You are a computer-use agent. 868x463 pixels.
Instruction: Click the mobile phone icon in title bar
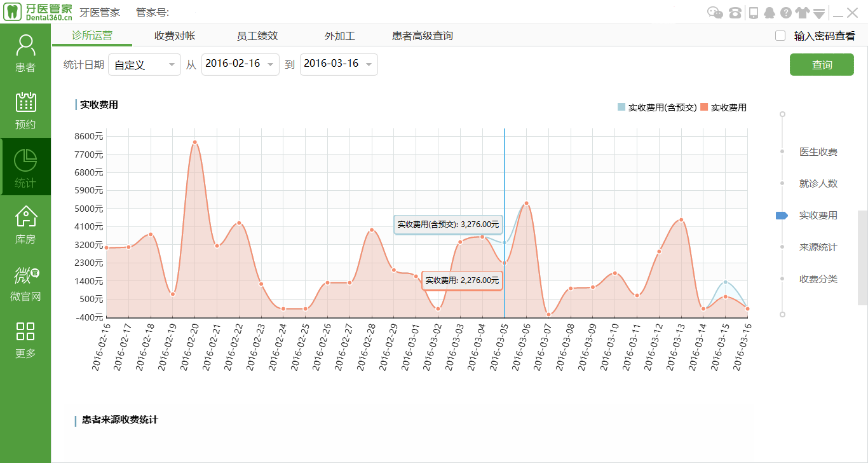click(754, 13)
